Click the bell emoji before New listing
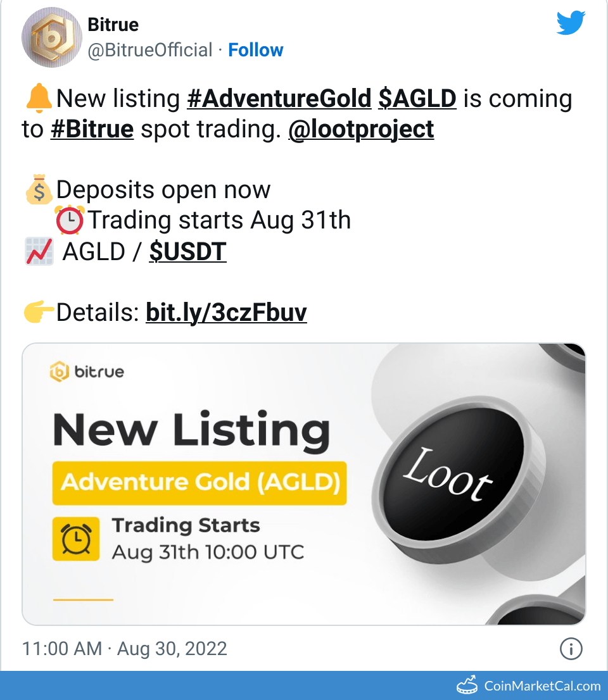This screenshot has width=608, height=700. click(39, 98)
